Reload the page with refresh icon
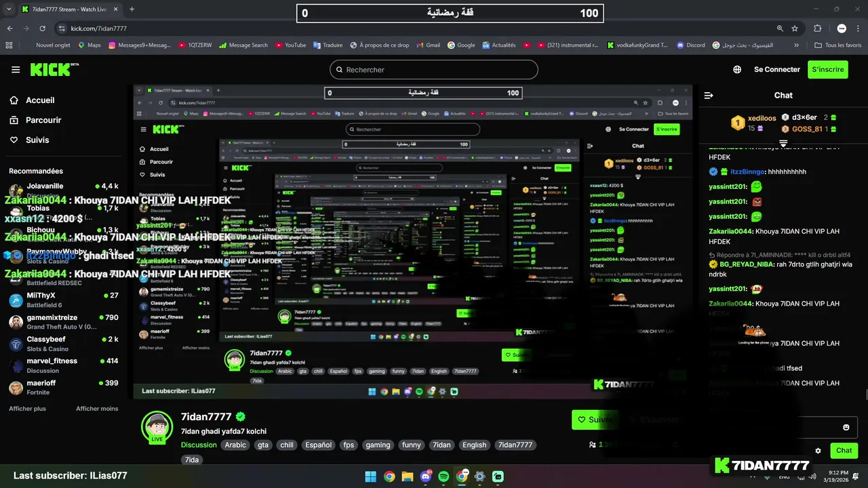This screenshot has width=868, height=488. (x=42, y=28)
